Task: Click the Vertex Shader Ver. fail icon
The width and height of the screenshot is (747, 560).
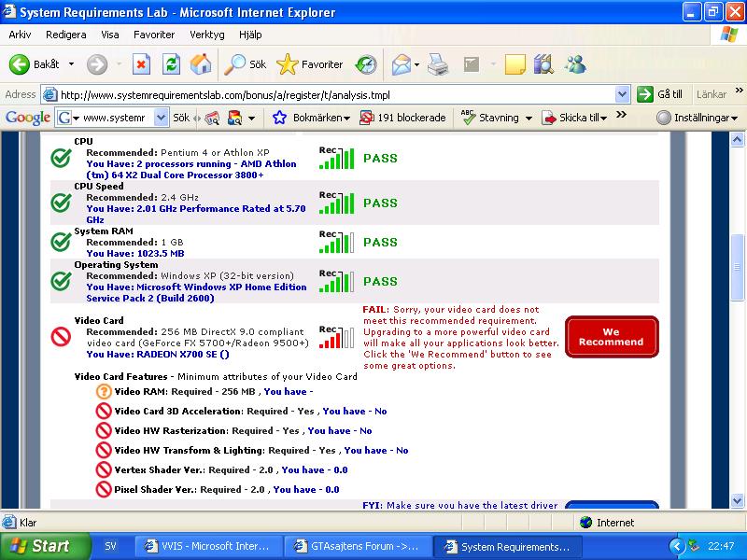Action: [x=104, y=469]
